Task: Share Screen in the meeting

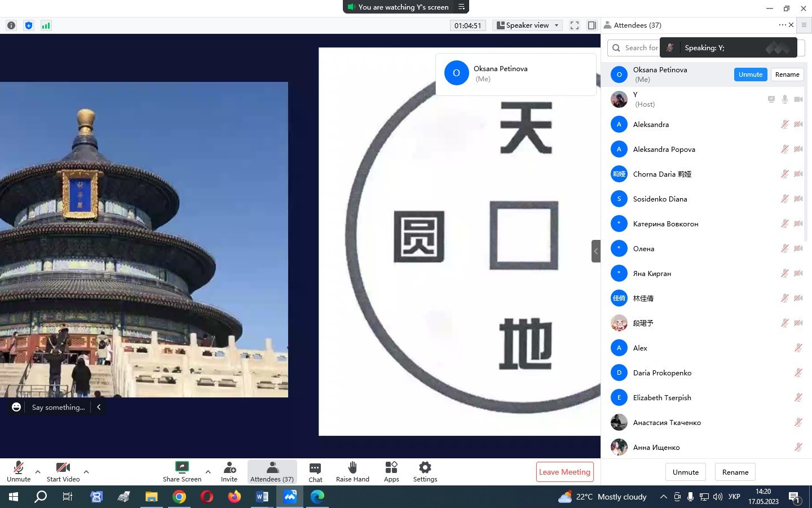Action: tap(182, 472)
